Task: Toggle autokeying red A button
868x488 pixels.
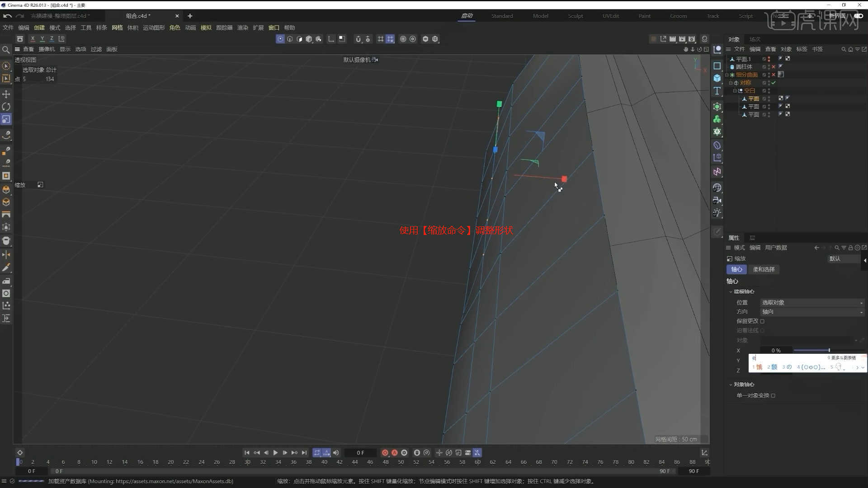Action: tap(394, 453)
